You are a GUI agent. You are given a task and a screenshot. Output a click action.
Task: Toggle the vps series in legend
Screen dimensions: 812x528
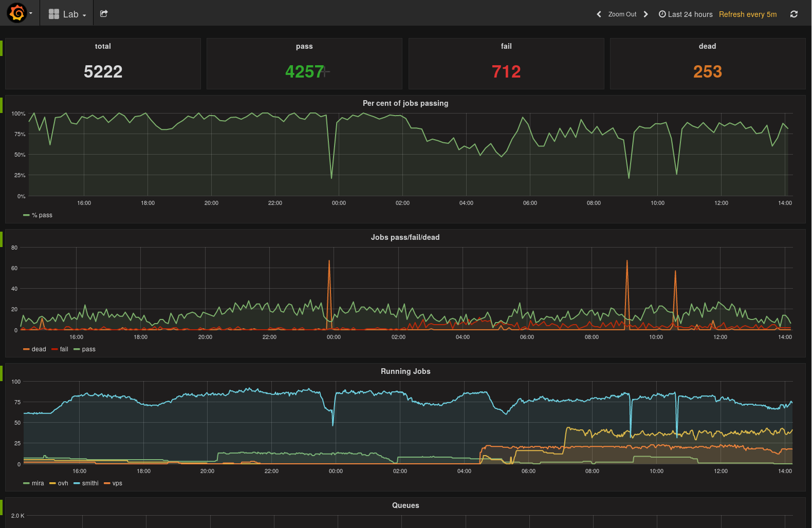pos(117,483)
